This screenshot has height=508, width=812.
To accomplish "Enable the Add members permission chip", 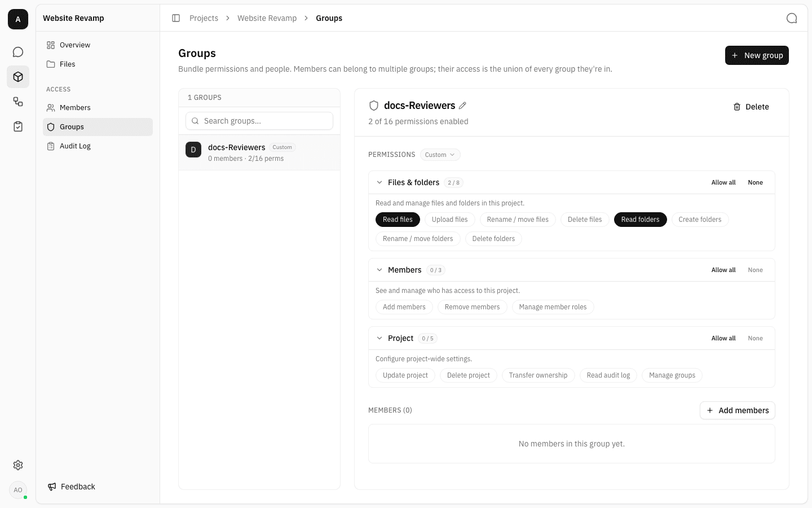I will tap(404, 307).
